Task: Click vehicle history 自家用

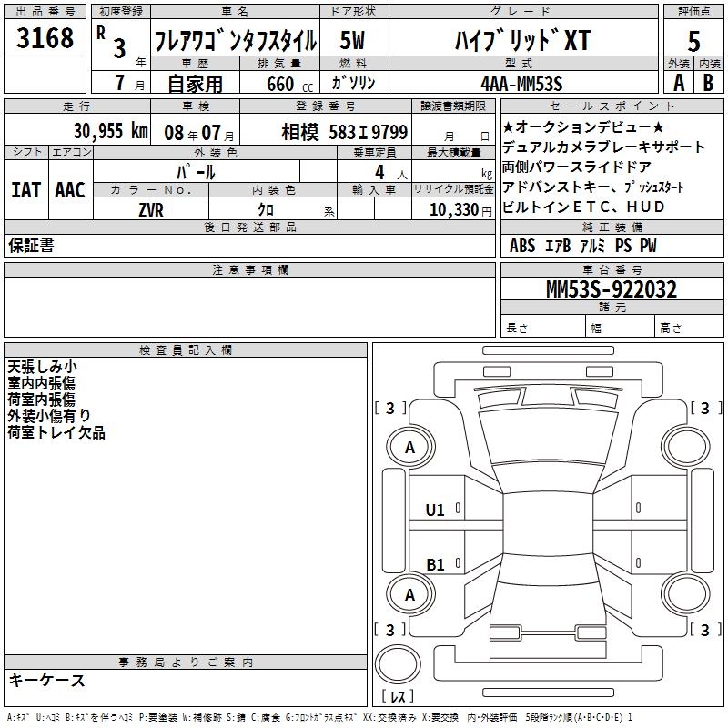Action: coord(195,84)
